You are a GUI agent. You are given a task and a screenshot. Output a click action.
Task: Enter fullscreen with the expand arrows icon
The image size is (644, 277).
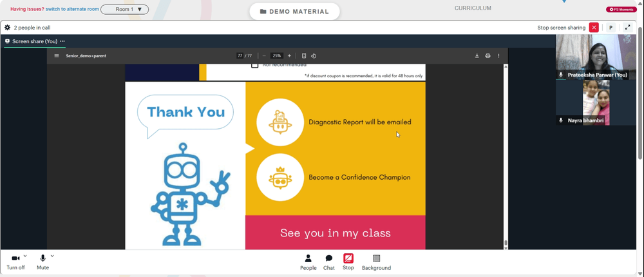tap(627, 28)
